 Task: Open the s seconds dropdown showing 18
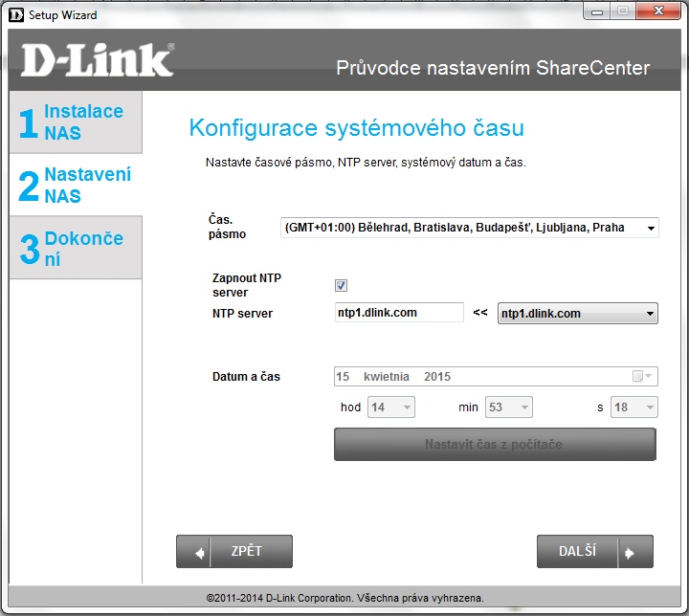point(634,407)
